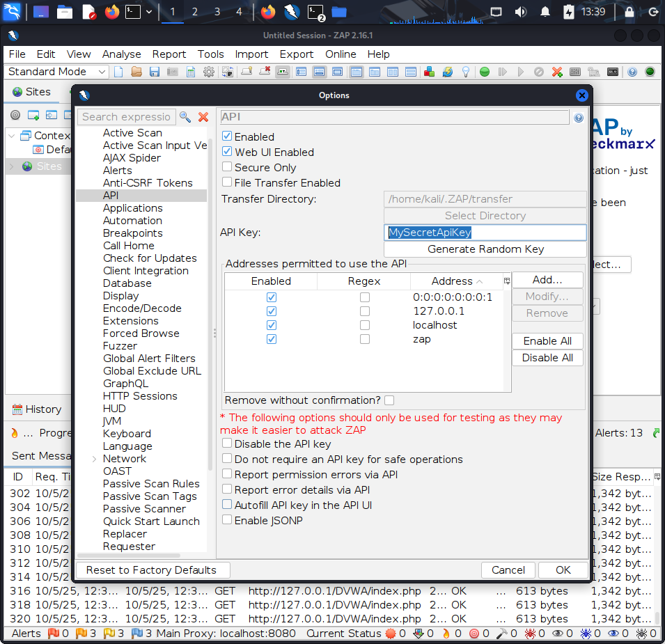
Task: Click the green HUD radar icon in toolbar
Action: [650, 72]
